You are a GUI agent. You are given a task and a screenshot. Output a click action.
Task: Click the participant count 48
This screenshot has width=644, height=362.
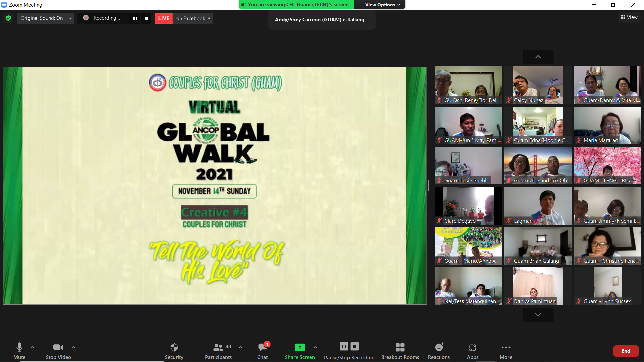(228, 346)
